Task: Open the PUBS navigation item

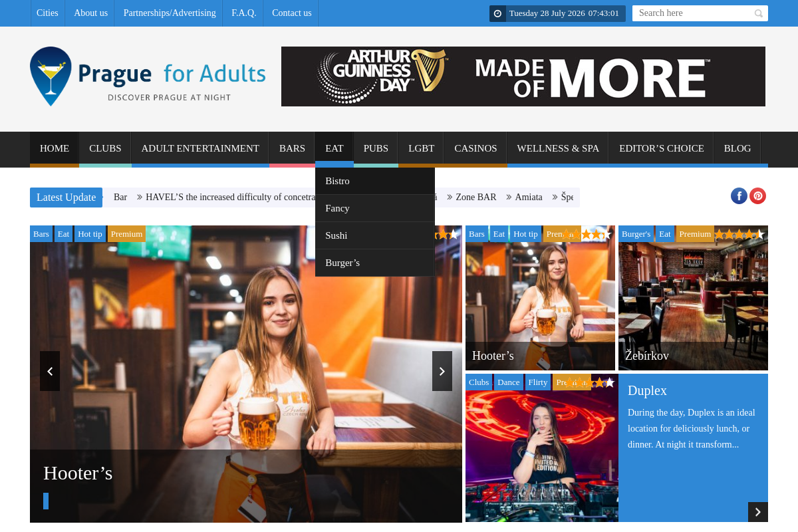Action: (376, 148)
